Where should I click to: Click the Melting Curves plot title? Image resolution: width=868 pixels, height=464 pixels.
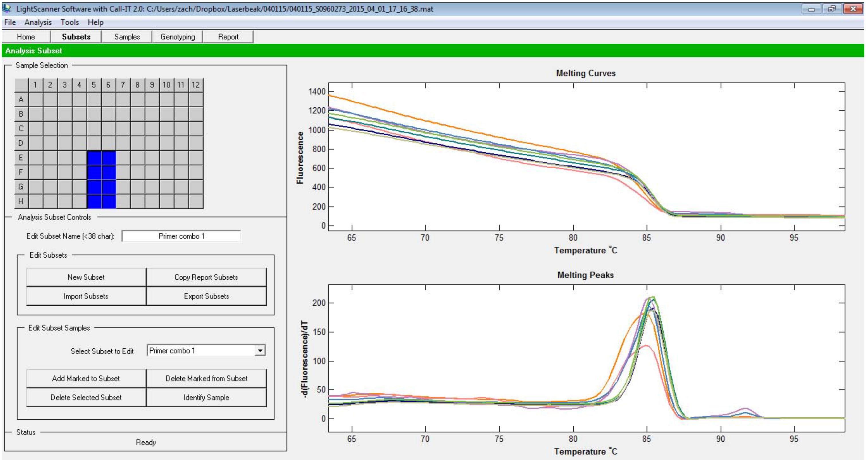point(586,73)
